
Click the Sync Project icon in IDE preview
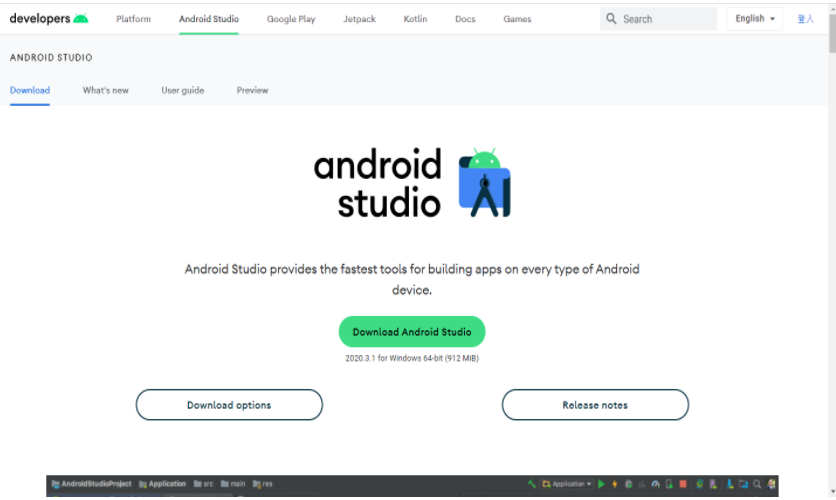(700, 484)
